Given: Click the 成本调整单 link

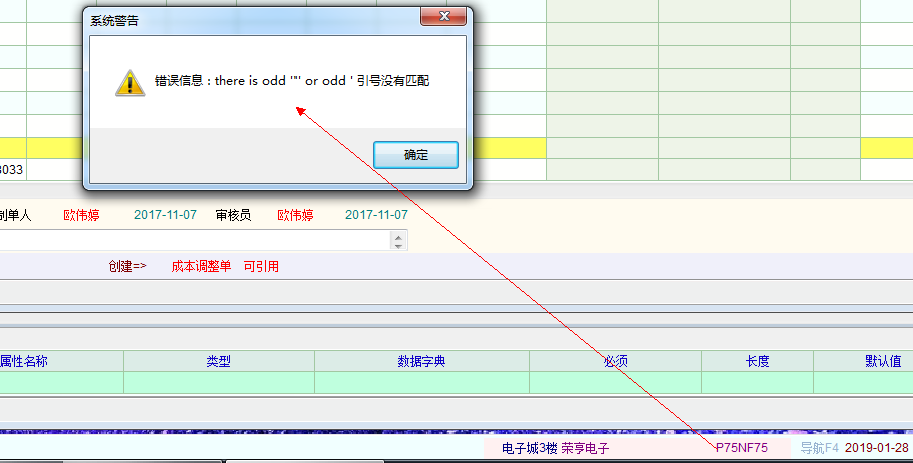Looking at the screenshot, I should [201, 266].
